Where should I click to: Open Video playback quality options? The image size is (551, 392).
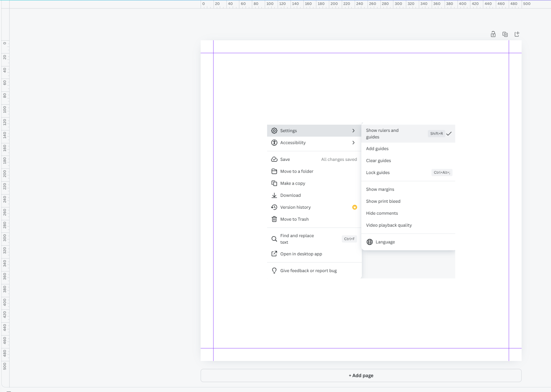coord(408,225)
